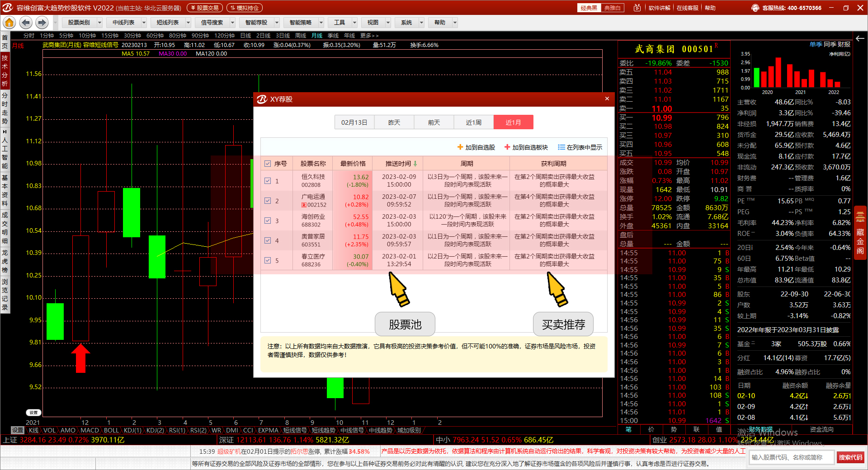This screenshot has width=868, height=470.
Task: Click the Home icon in toolbar
Action: click(9, 23)
